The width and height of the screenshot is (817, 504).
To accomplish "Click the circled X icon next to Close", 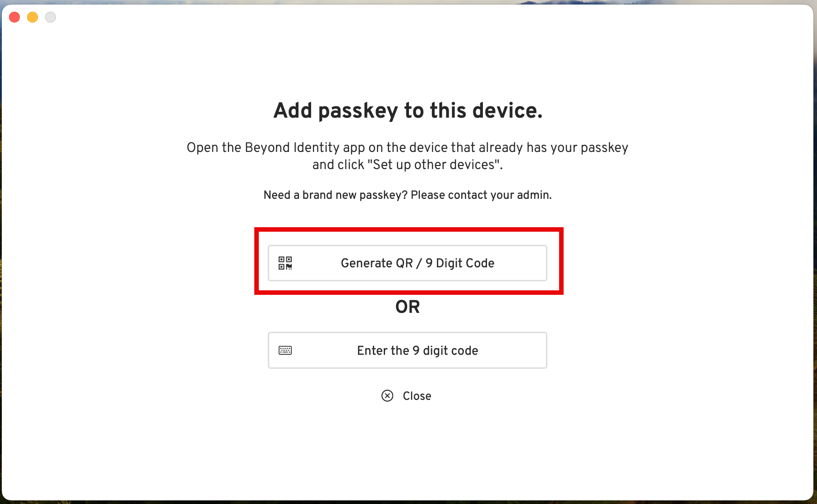I will coord(387,396).
